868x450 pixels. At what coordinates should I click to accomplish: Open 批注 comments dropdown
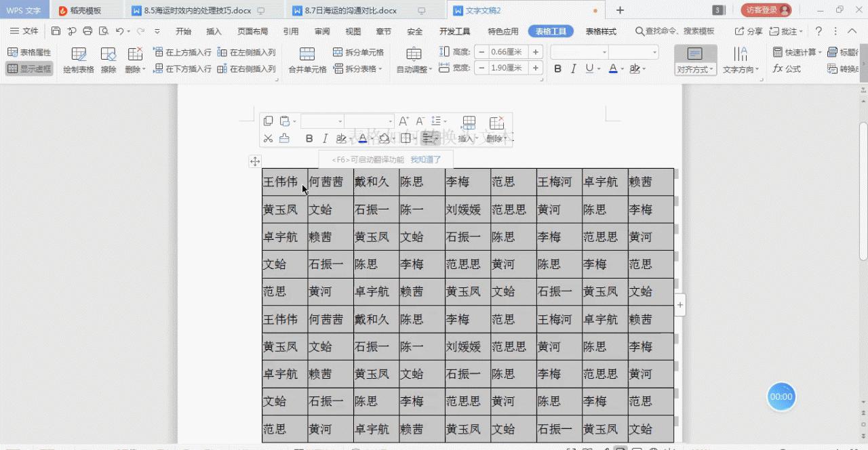(787, 31)
